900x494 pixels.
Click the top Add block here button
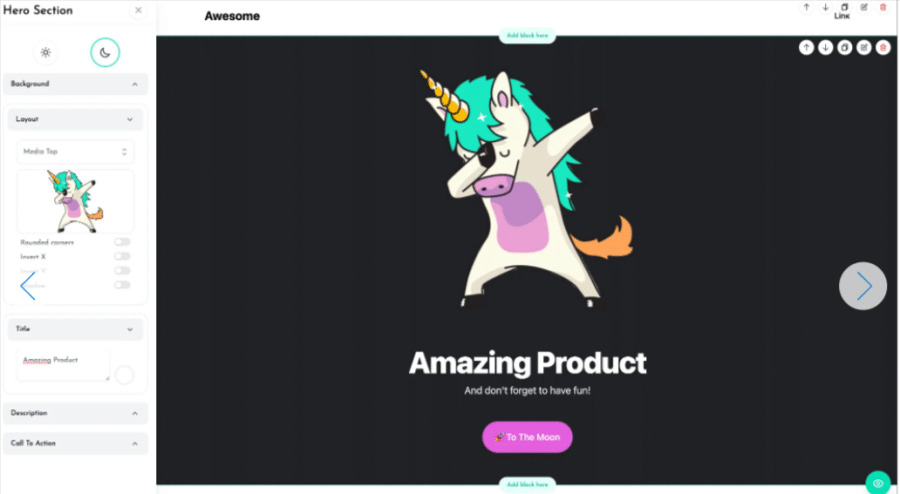pyautogui.click(x=527, y=36)
